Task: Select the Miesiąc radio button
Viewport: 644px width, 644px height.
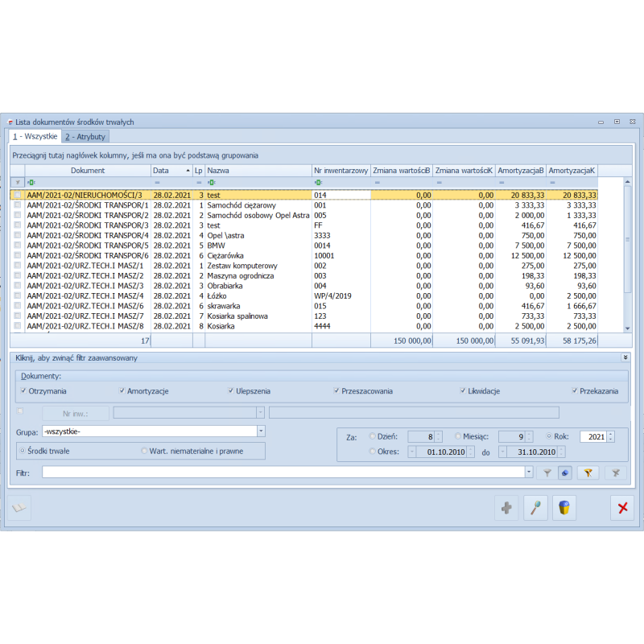Action: click(x=457, y=436)
